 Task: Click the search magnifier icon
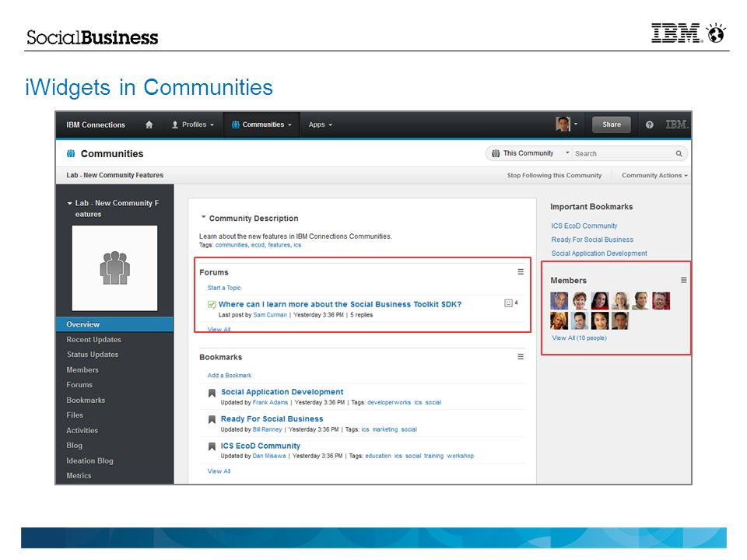point(679,153)
